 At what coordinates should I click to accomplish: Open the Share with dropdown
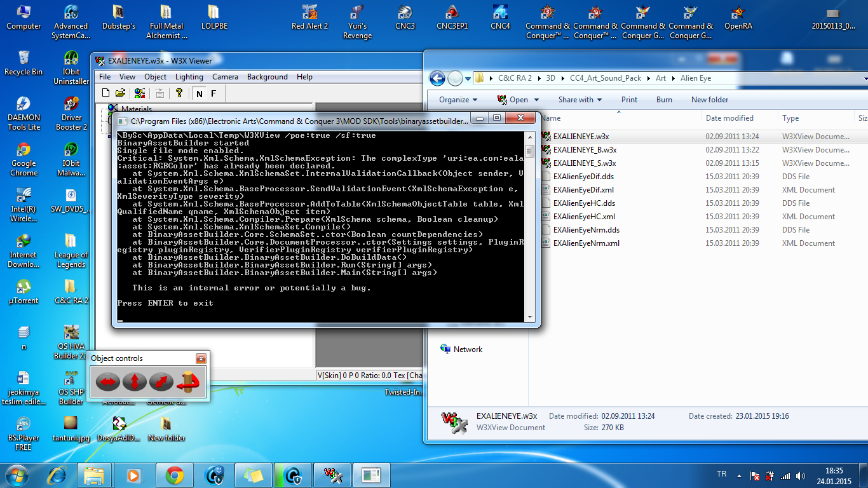coord(580,100)
